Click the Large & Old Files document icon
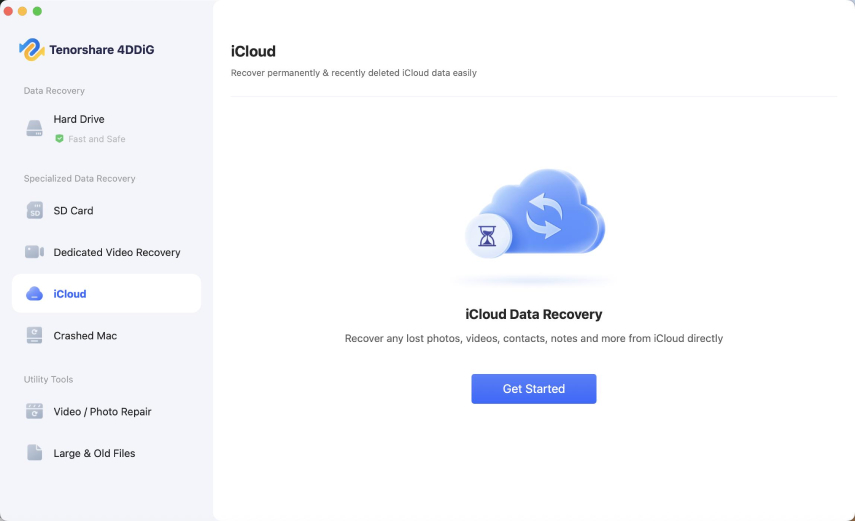This screenshot has width=855, height=521. [35, 453]
